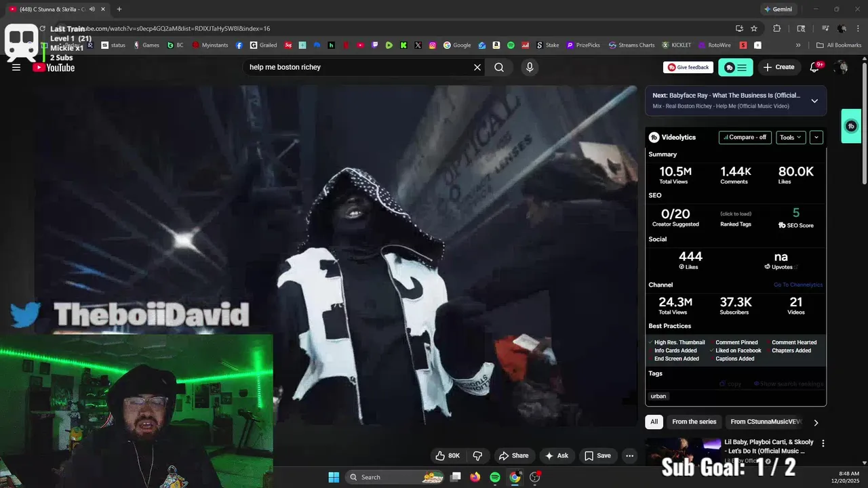Open the Streams Charts bookmark
The height and width of the screenshot is (488, 868).
pos(631,45)
